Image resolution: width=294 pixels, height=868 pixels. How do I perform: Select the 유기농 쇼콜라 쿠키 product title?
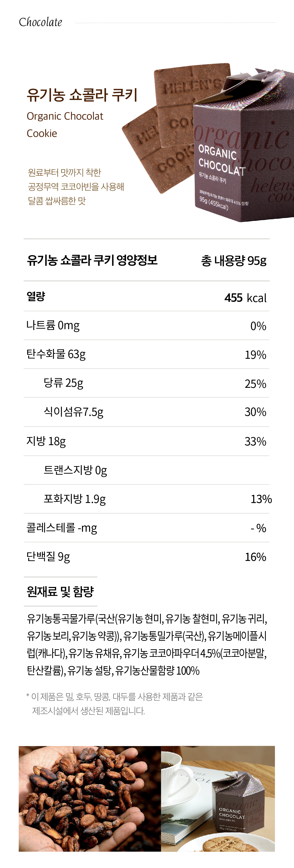(82, 95)
